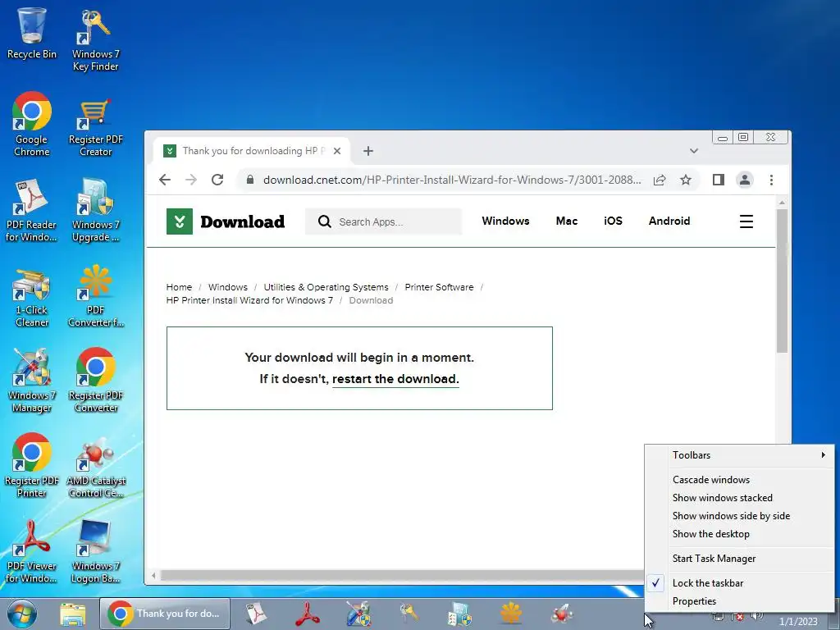Screen dimensions: 840x630
Task: Open a new Chrome tab
Action: coord(368,151)
